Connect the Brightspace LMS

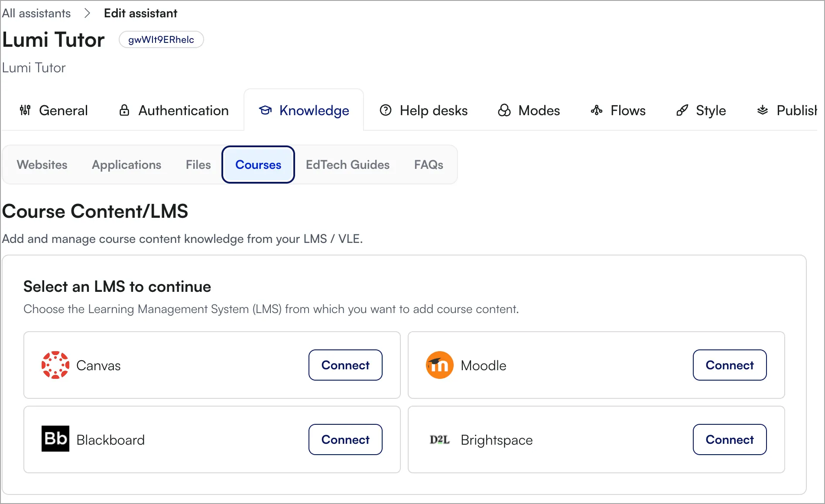(730, 439)
